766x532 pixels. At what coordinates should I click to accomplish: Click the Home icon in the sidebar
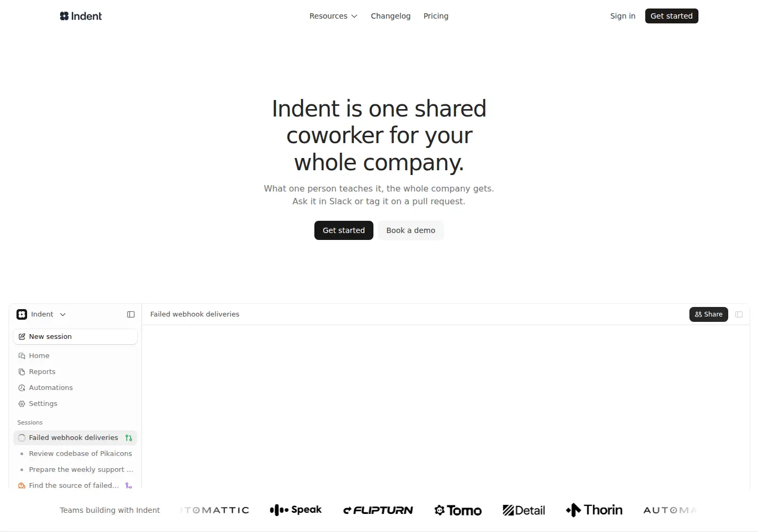[22, 356]
